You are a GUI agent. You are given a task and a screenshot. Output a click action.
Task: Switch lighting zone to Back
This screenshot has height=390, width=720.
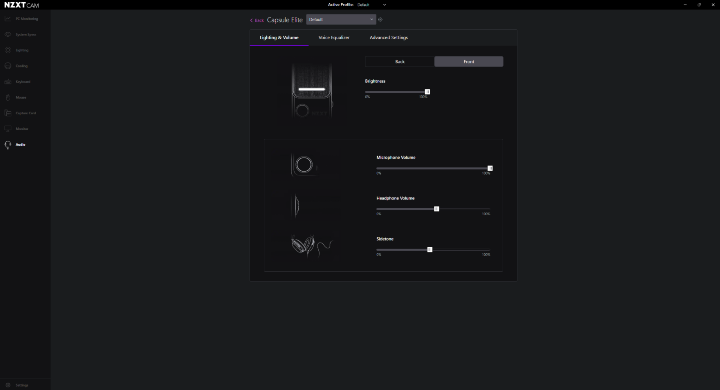pos(399,62)
